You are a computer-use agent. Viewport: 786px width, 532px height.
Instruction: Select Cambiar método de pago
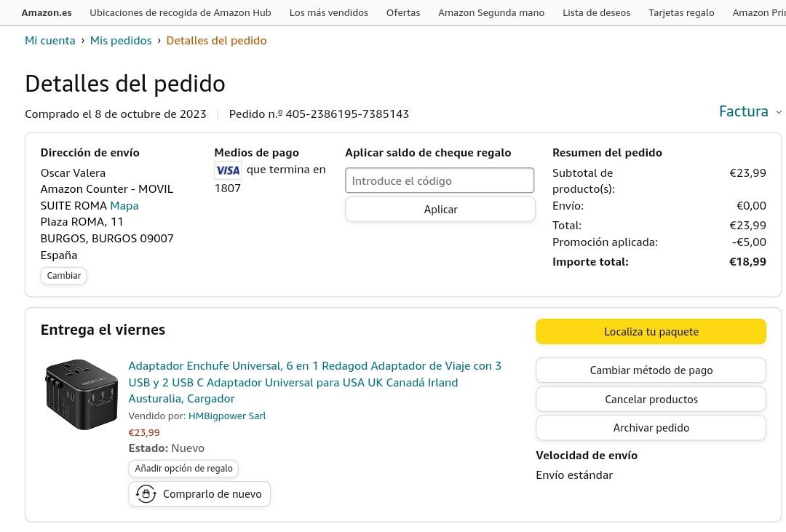(651, 370)
